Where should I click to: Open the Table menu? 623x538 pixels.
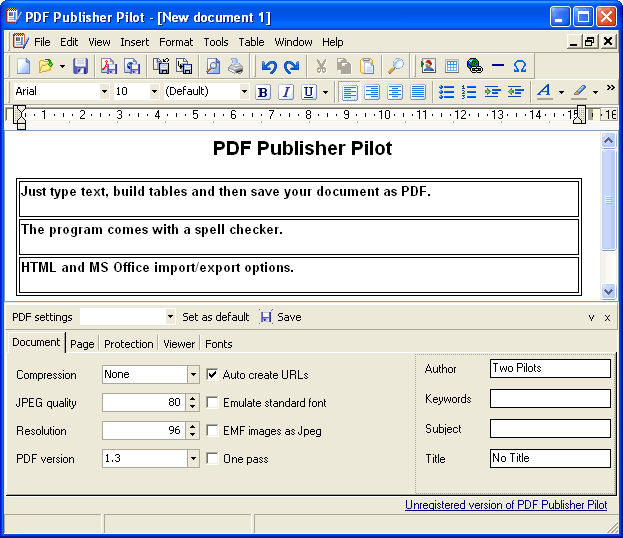click(x=251, y=42)
